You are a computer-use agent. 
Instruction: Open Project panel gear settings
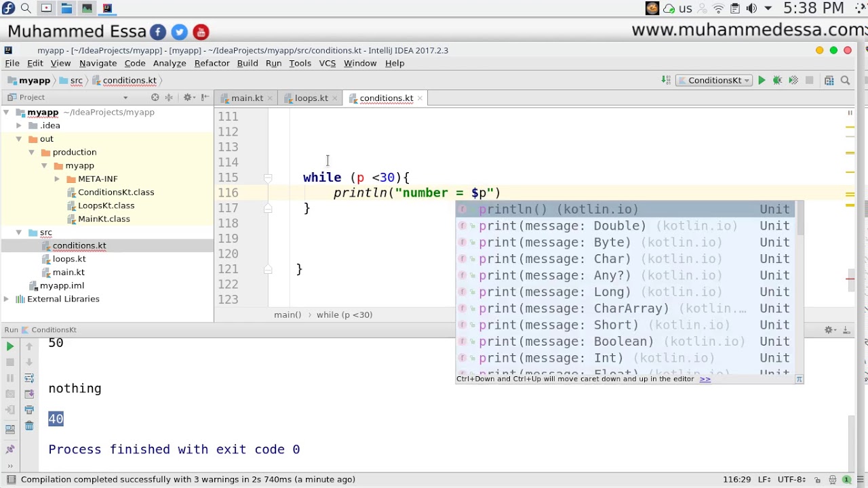click(189, 97)
